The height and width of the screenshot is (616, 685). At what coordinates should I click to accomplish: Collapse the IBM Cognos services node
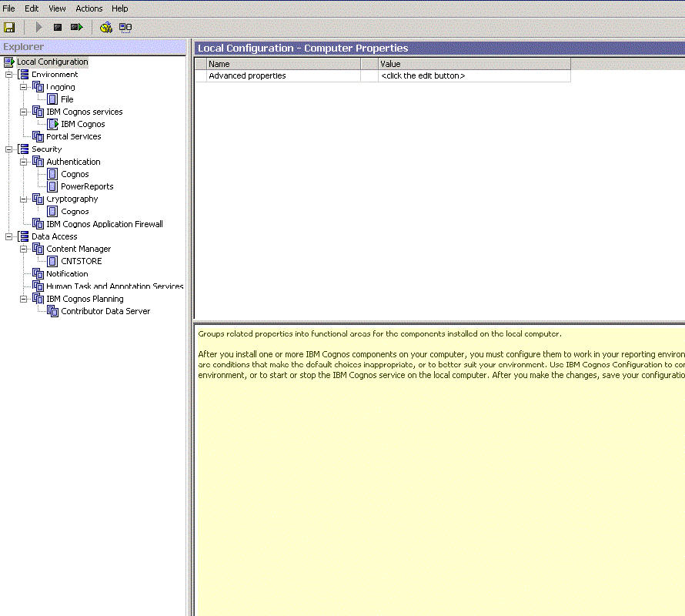pyautogui.click(x=24, y=112)
